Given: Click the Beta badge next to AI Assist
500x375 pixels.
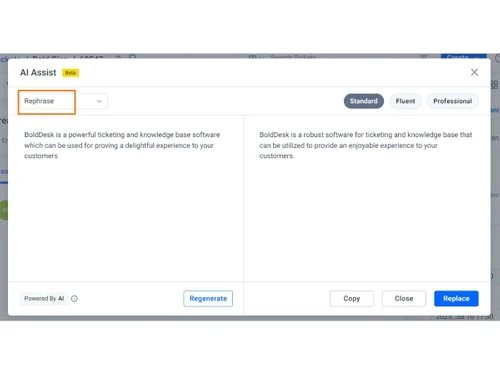Looking at the screenshot, I should [x=70, y=73].
